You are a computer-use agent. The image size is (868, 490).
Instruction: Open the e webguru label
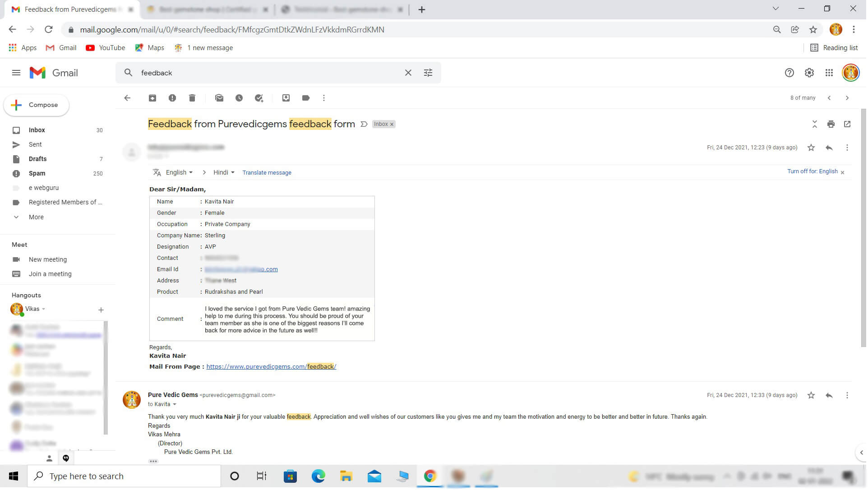click(x=58, y=188)
